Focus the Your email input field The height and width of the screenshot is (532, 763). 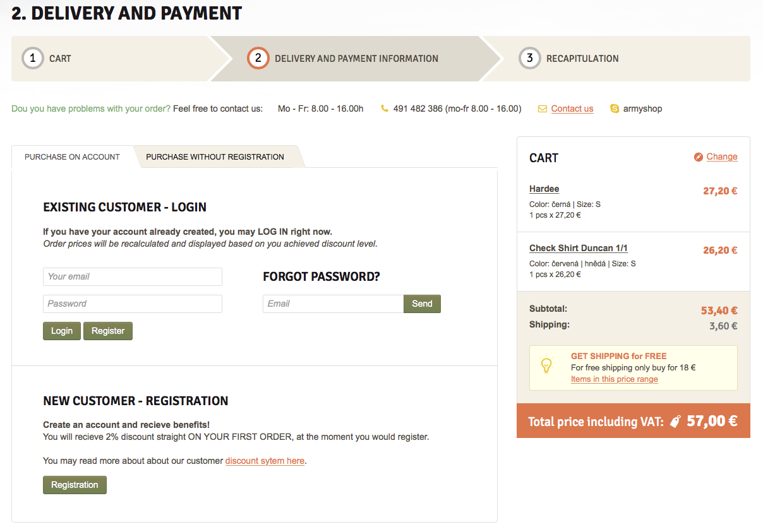(133, 276)
